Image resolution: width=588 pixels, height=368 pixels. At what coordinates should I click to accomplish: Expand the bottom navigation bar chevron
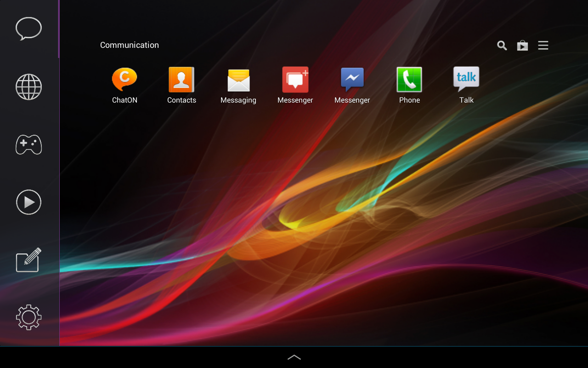pyautogui.click(x=294, y=357)
